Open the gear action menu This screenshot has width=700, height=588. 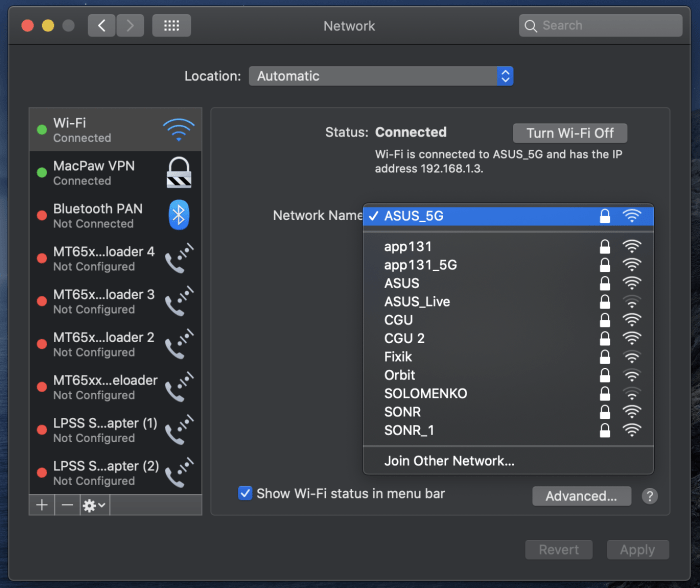(95, 505)
